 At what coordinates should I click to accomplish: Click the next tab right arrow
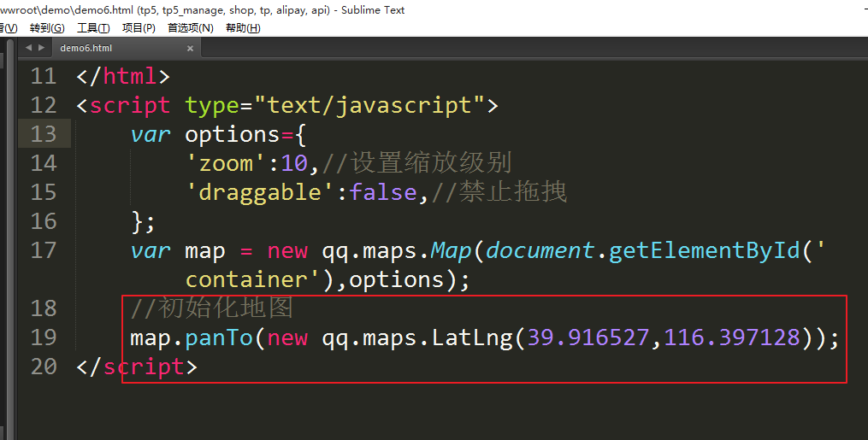coord(39,48)
